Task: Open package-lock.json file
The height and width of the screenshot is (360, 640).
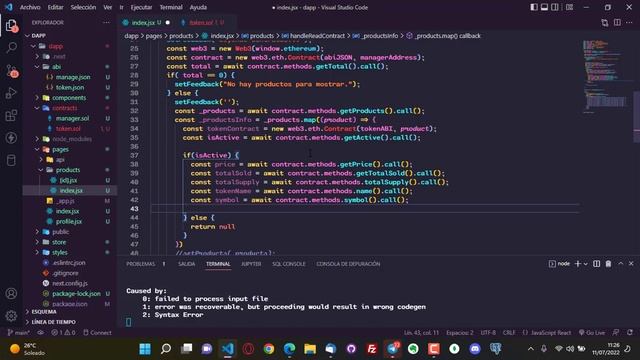Action: click(x=76, y=294)
